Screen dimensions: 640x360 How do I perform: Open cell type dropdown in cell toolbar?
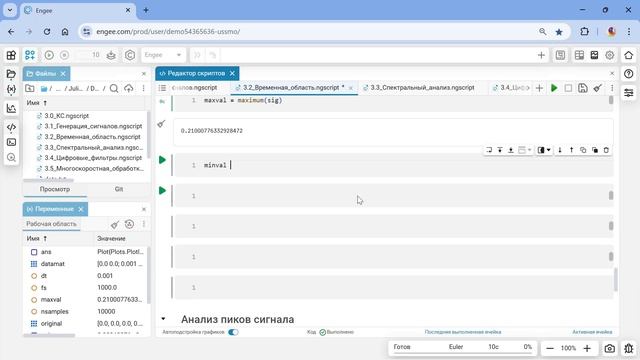tap(544, 150)
